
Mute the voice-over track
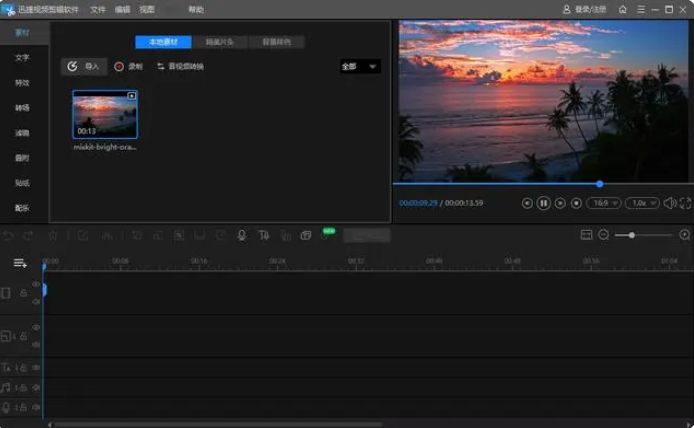pyautogui.click(x=36, y=407)
